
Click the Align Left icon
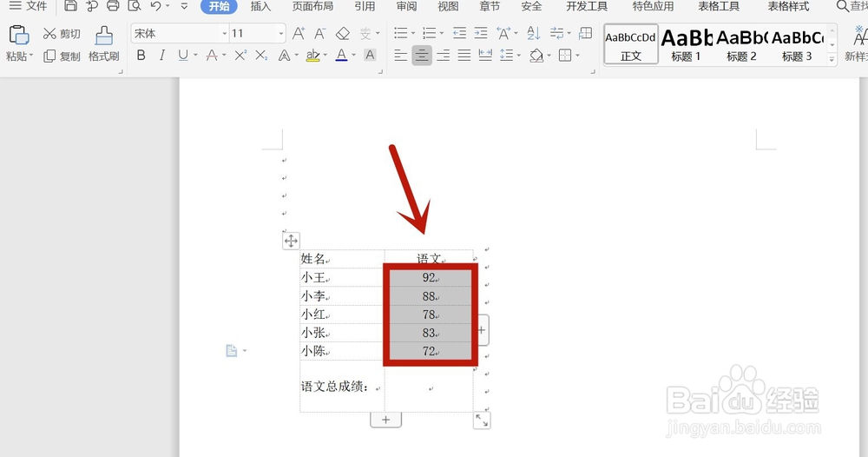tap(400, 55)
